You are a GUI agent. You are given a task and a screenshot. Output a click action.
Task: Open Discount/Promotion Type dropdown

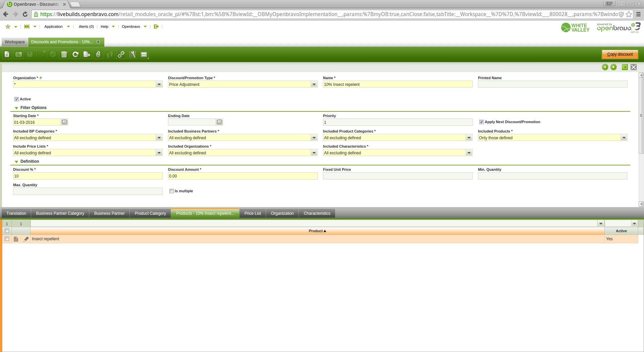pos(314,85)
